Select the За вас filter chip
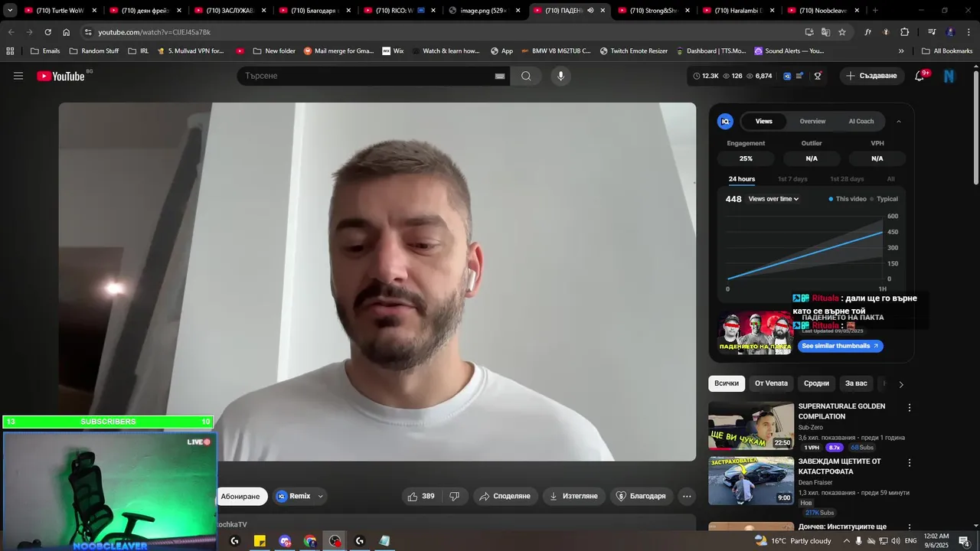 click(856, 383)
